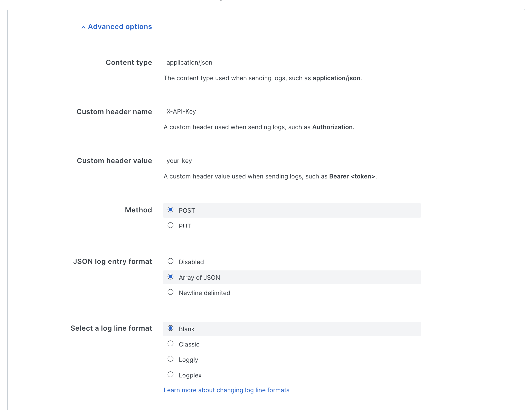Select the Loggly log line format
This screenshot has width=532, height=410.
(x=170, y=359)
